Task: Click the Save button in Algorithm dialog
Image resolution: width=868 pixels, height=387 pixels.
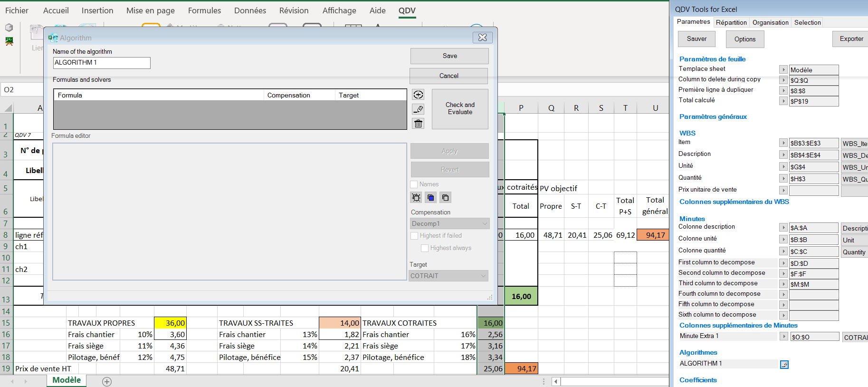Action: (449, 56)
